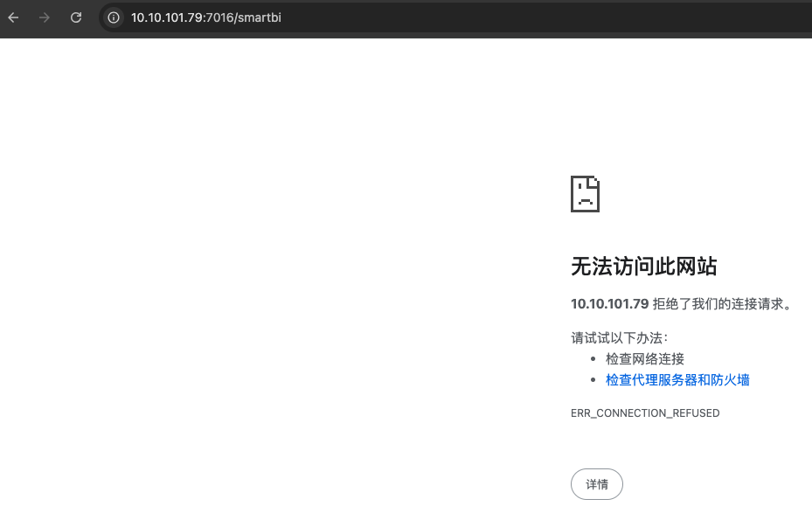Click the 无法访问此网站 heading

643,266
